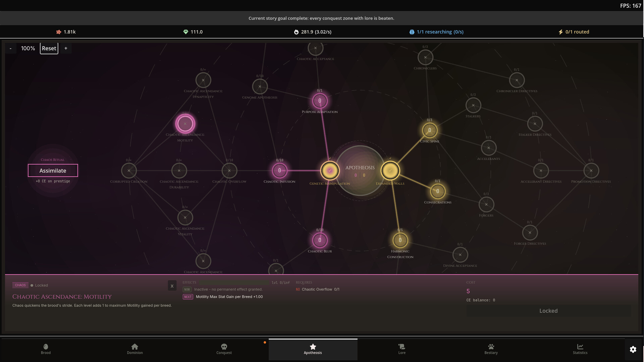Click the locked Chaotic Overflow node

tap(229, 170)
